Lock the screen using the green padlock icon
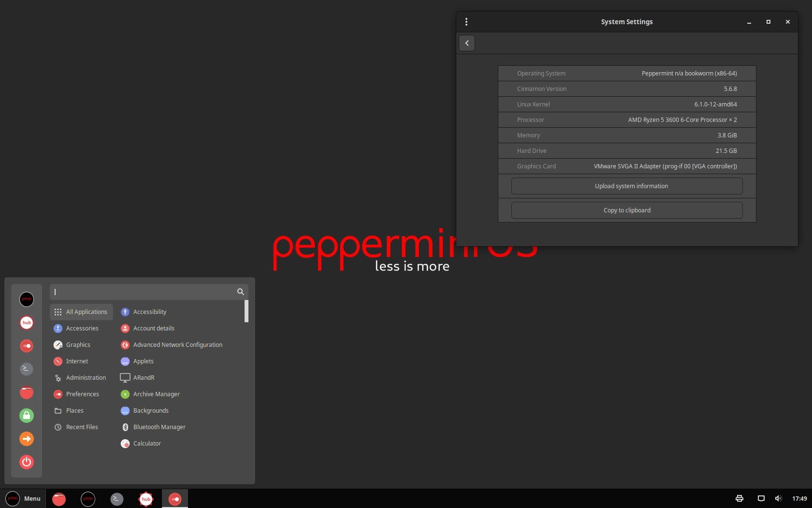Image resolution: width=812 pixels, height=508 pixels. tap(27, 415)
